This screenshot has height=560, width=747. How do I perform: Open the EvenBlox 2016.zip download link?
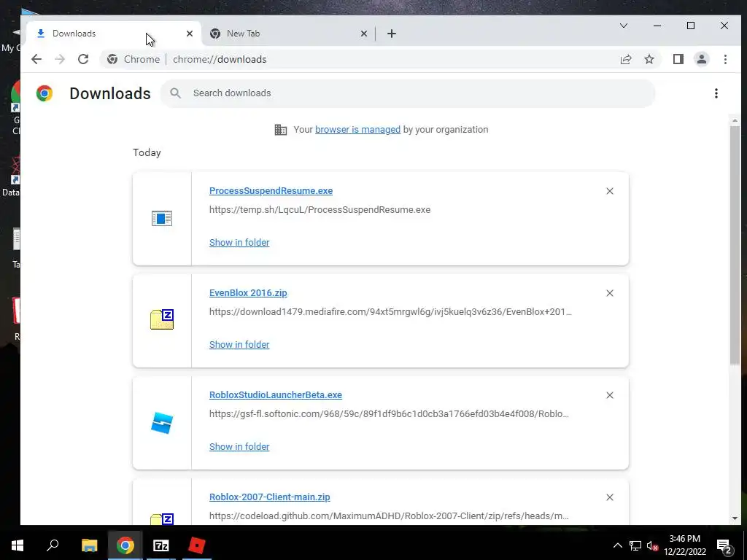point(248,293)
